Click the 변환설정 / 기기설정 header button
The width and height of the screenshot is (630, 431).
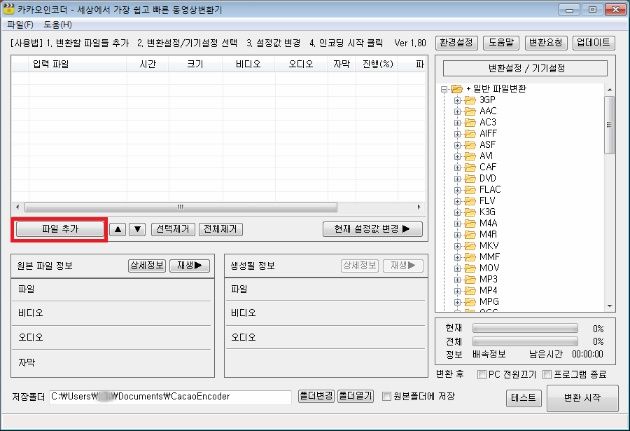click(525, 68)
